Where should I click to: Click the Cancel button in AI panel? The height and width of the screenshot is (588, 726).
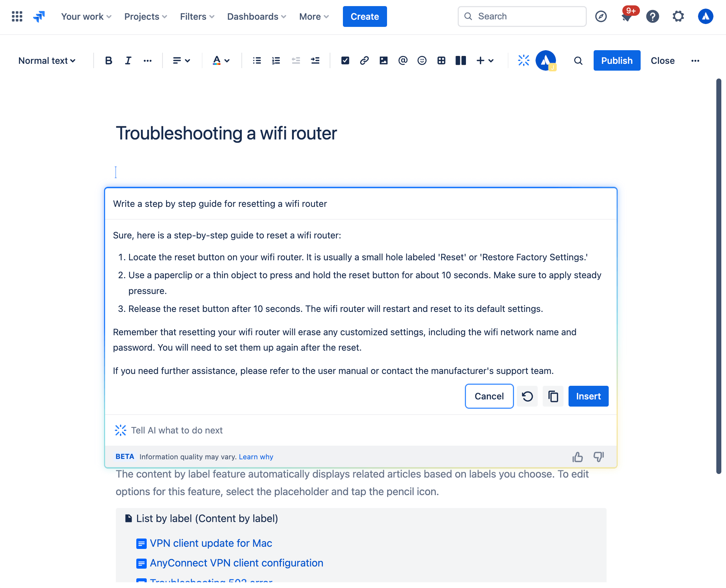click(x=489, y=396)
